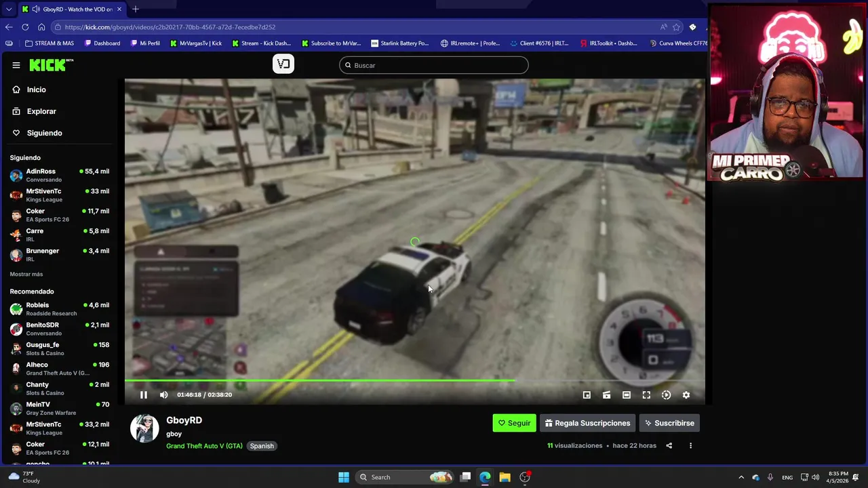The width and height of the screenshot is (868, 488).
Task: Reload page with refresh icon
Action: point(25,27)
